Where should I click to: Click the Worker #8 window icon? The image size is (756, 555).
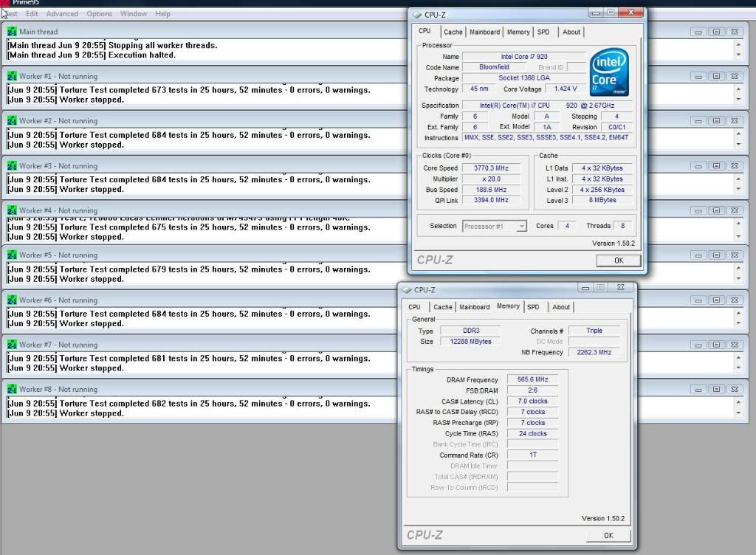click(12, 389)
